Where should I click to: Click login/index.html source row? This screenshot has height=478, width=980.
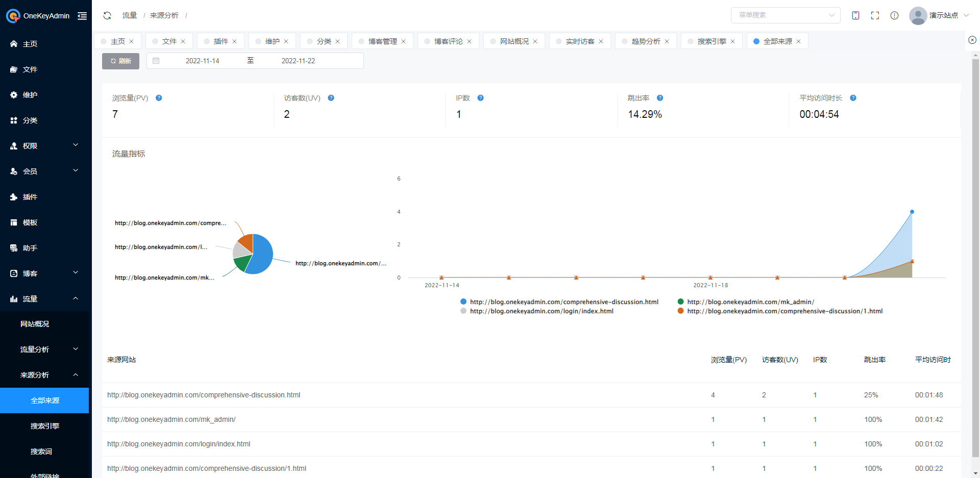click(x=531, y=444)
